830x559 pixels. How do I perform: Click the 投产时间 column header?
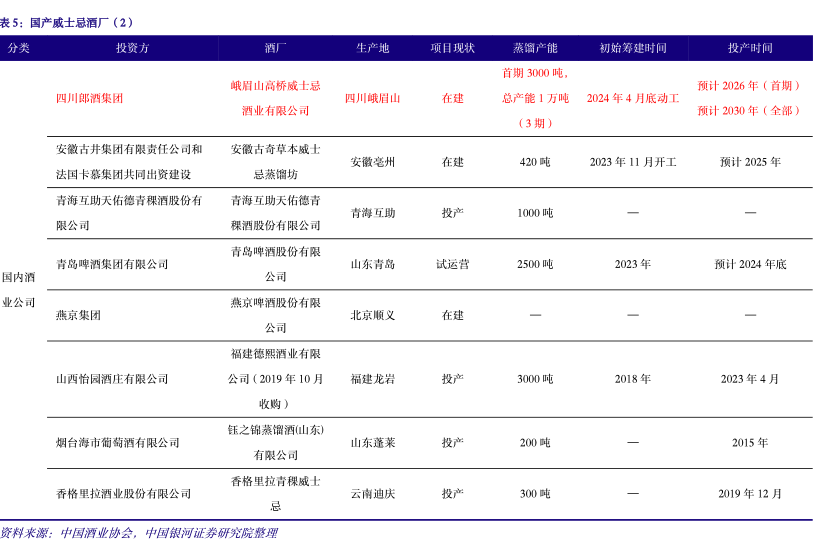point(750,48)
